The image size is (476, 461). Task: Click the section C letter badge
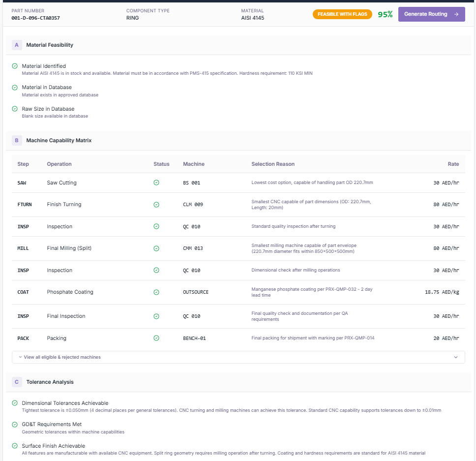pos(17,382)
